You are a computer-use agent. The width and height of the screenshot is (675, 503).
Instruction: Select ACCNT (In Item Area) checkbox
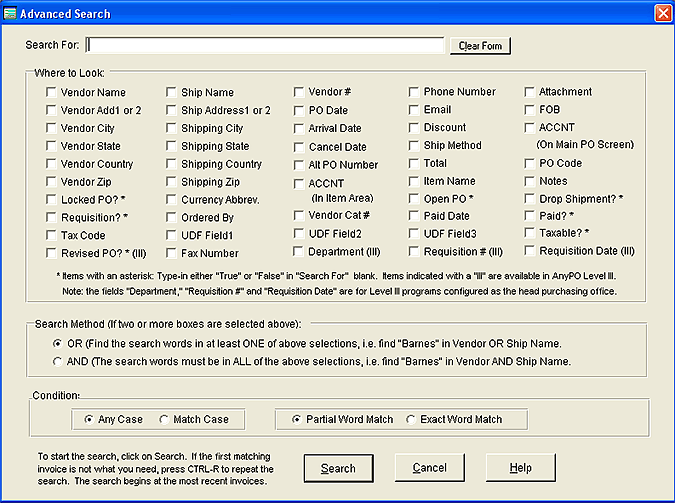[299, 184]
